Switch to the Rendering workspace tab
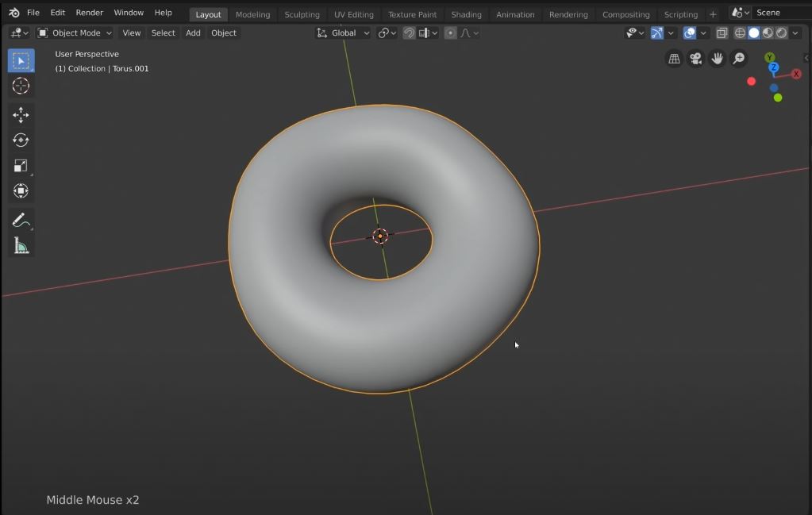812x515 pixels. click(x=568, y=14)
